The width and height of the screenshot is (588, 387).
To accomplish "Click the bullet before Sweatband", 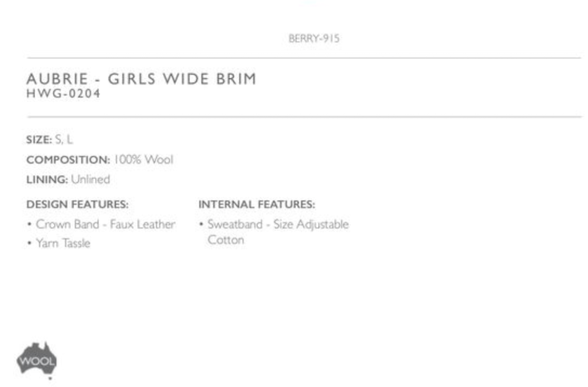I will pyautogui.click(x=201, y=225).
